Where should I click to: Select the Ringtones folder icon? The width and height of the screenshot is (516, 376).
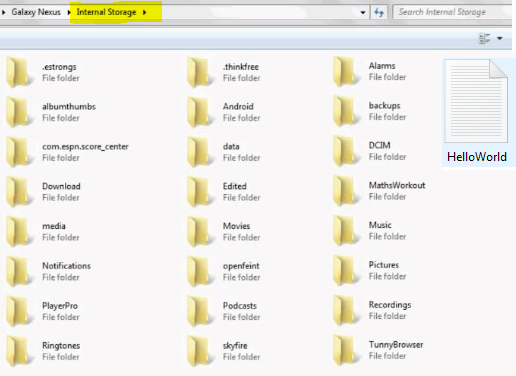[x=20, y=351]
